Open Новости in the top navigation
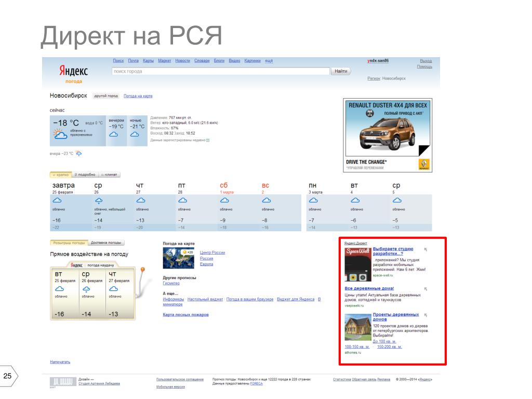Screen dimensions: 532x399 pyautogui.click(x=182, y=61)
